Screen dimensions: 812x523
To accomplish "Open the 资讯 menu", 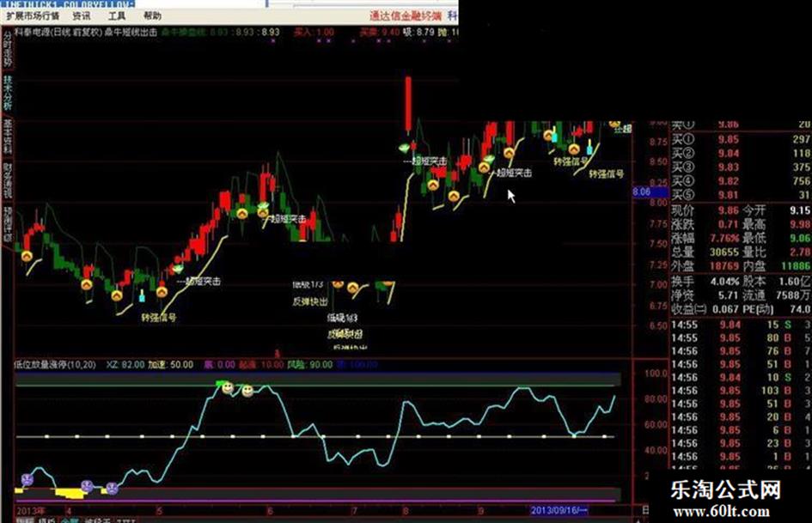I will click(x=82, y=16).
